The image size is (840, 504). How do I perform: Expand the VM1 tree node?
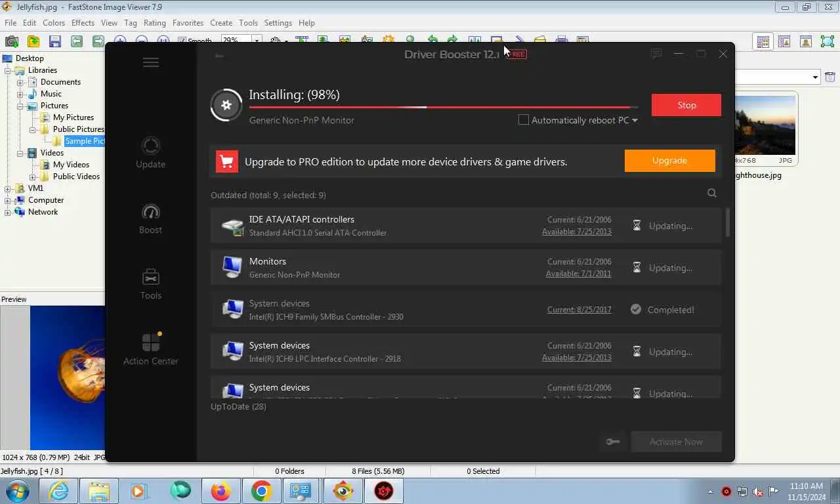click(9, 188)
